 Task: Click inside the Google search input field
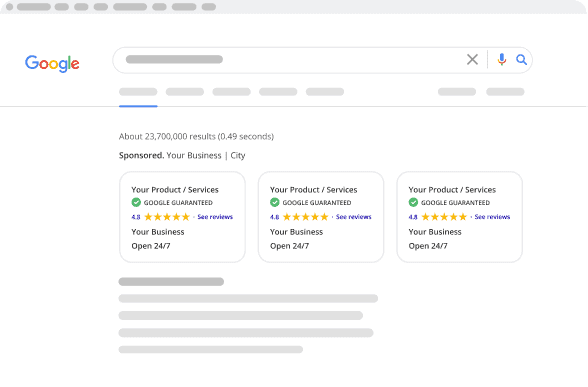(289, 60)
